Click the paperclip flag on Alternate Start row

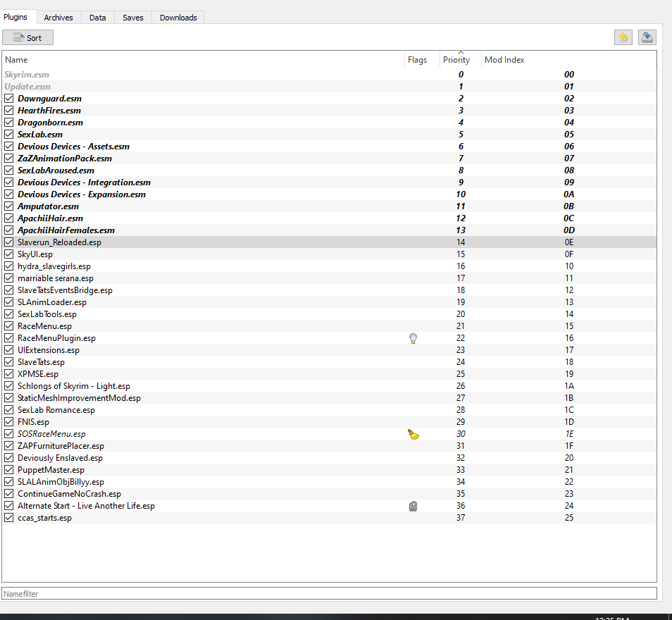point(413,507)
